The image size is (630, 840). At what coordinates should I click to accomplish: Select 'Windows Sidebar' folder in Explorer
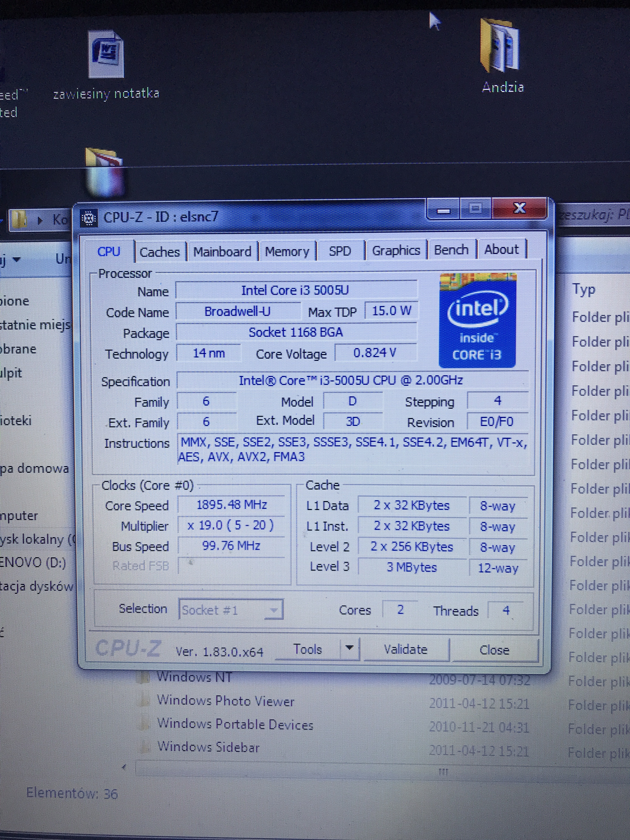(209, 747)
